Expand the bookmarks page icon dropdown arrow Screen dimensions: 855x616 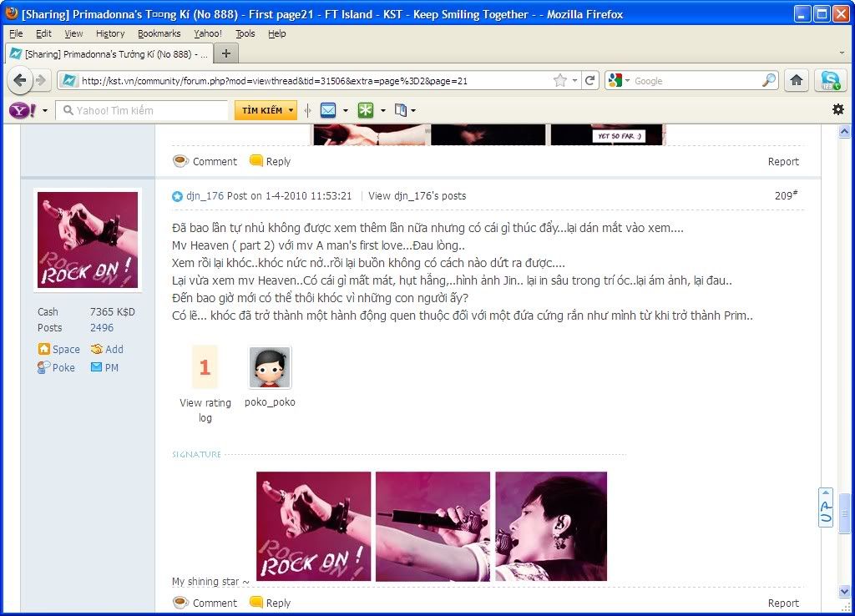[413, 111]
